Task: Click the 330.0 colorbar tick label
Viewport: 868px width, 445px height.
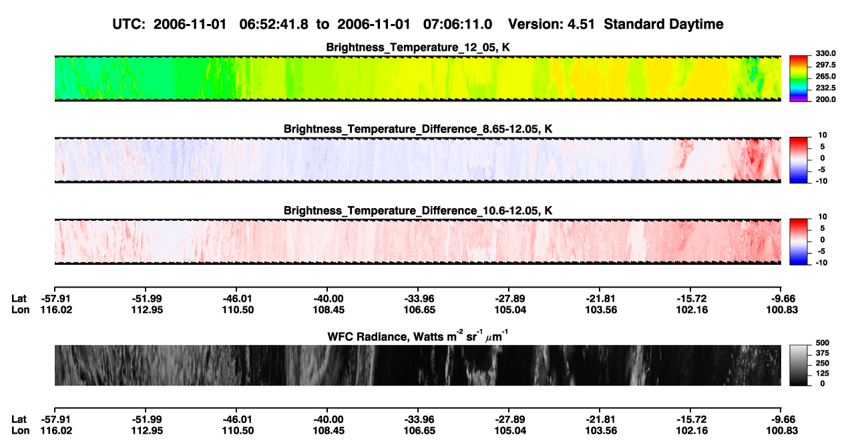Action: (x=825, y=54)
